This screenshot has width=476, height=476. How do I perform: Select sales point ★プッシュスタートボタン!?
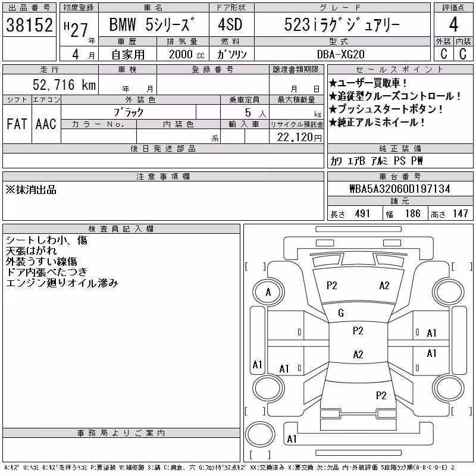tap(386, 109)
